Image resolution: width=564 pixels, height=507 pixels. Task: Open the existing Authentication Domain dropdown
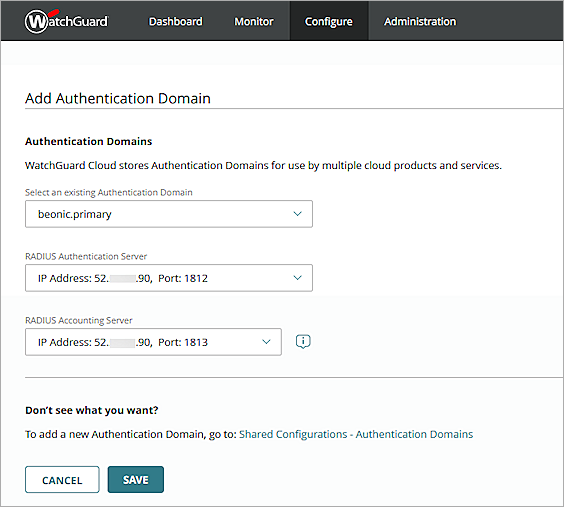pyautogui.click(x=169, y=214)
